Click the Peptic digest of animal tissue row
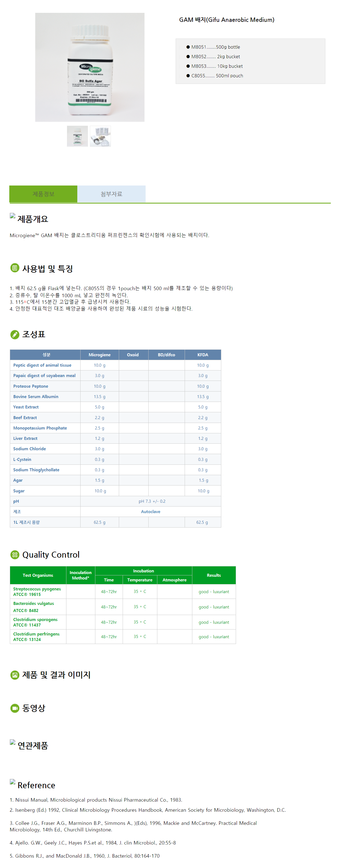Screen dimensions: 339x868 116,365
